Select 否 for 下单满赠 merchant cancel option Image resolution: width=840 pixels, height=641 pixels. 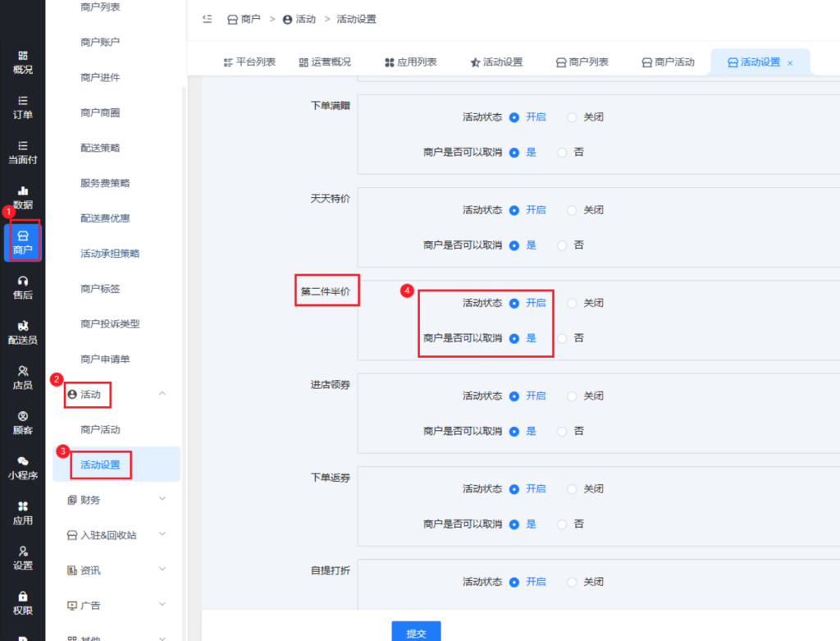[562, 152]
